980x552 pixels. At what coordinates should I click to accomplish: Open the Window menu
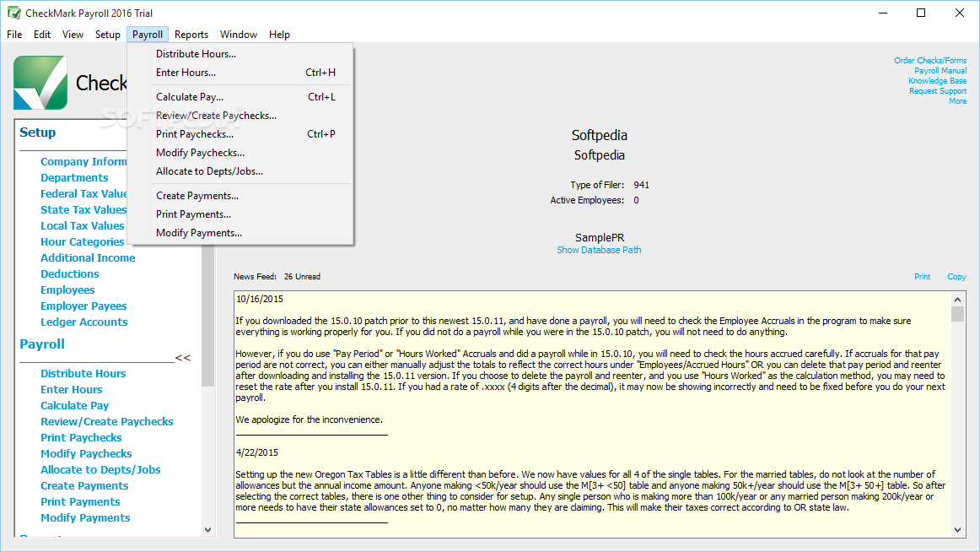(x=238, y=35)
